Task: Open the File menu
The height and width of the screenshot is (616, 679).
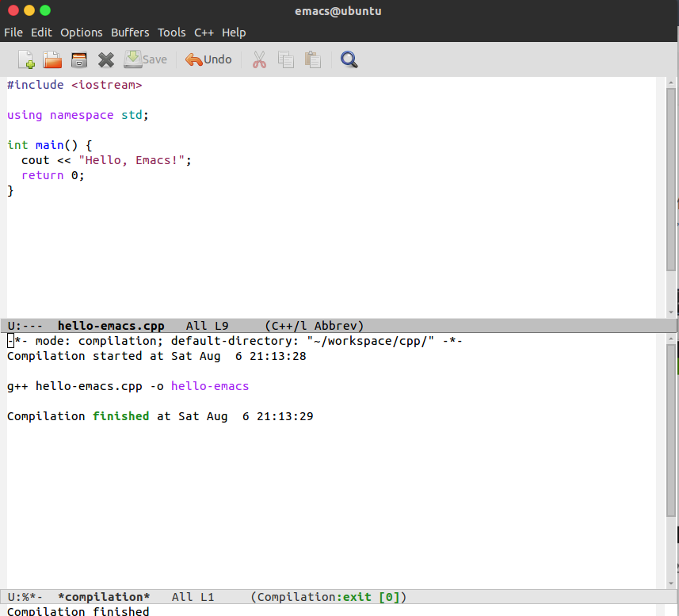Action: tap(13, 33)
